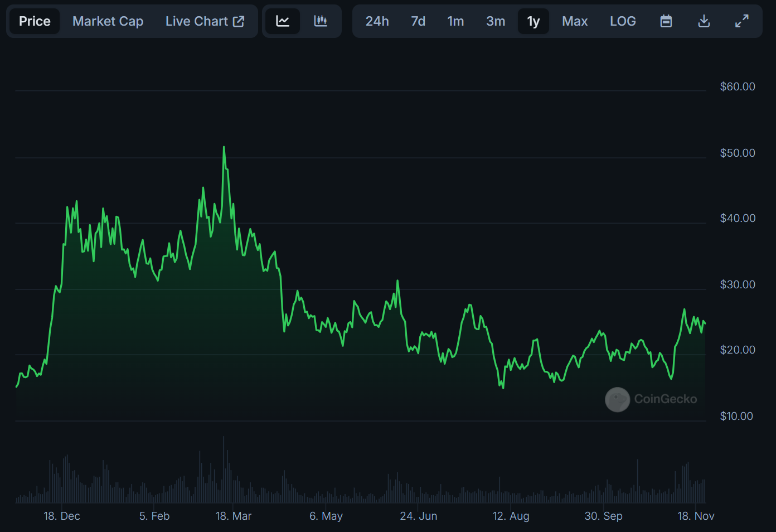
Task: Click the 30. Sep date label
Action: (x=604, y=516)
